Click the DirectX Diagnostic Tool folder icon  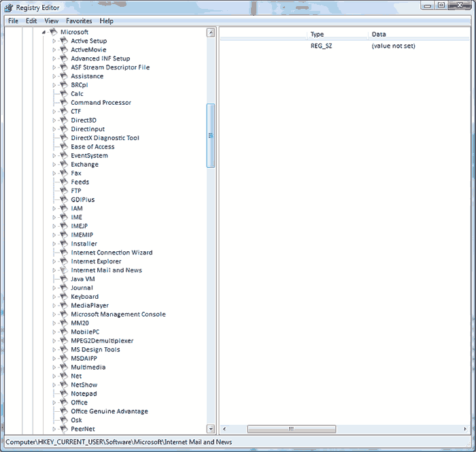pyautogui.click(x=64, y=138)
